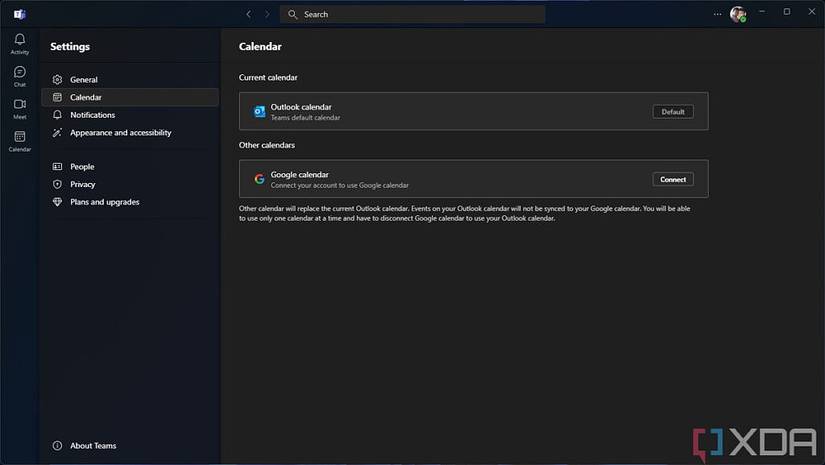The image size is (825, 465).
Task: Minimize the Teams window
Action: (761, 12)
